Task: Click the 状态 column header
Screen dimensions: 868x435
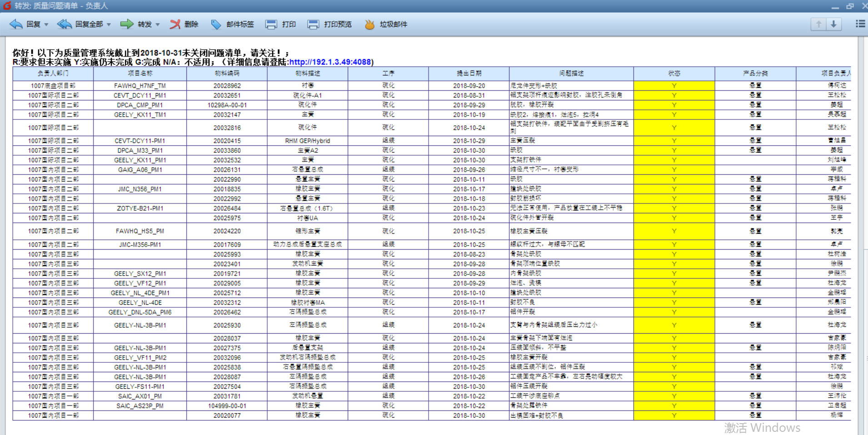Action: (674, 74)
